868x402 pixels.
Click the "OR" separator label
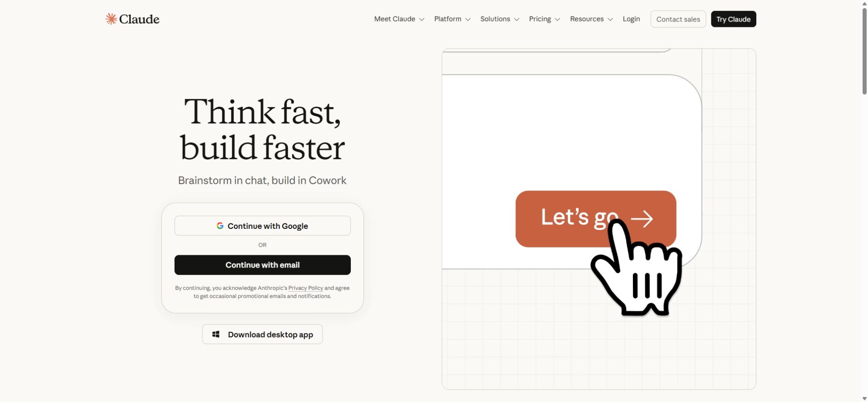click(x=262, y=245)
